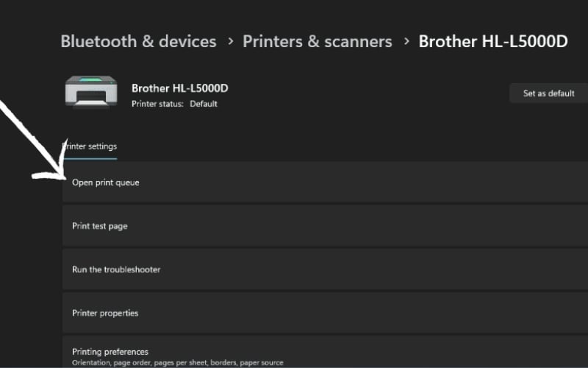The height and width of the screenshot is (368, 588).
Task: Click the chevron before Brother HL-L5000D breadcrumb
Action: point(406,41)
